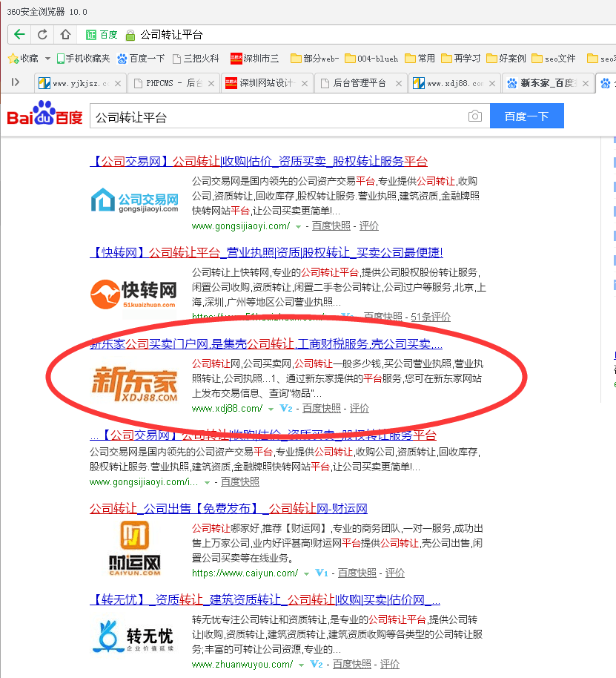Open 百度快照 for xdj88 result

322,408
